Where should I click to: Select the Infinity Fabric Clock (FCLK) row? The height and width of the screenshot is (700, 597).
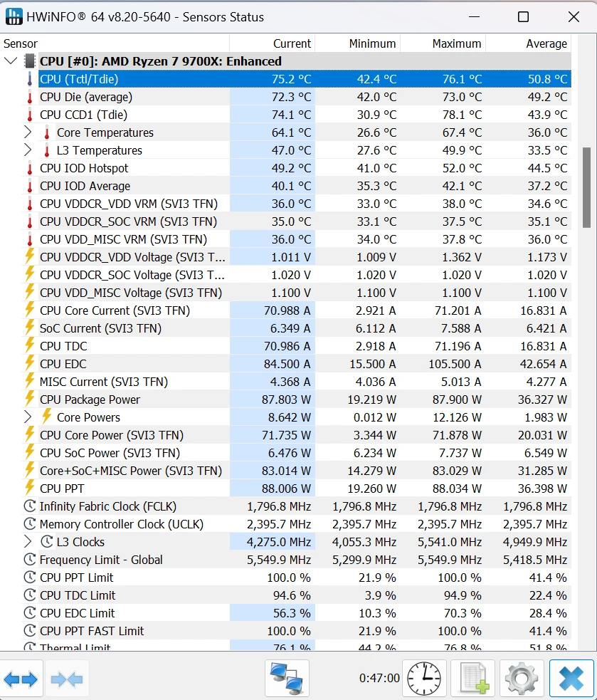pyautogui.click(x=107, y=506)
